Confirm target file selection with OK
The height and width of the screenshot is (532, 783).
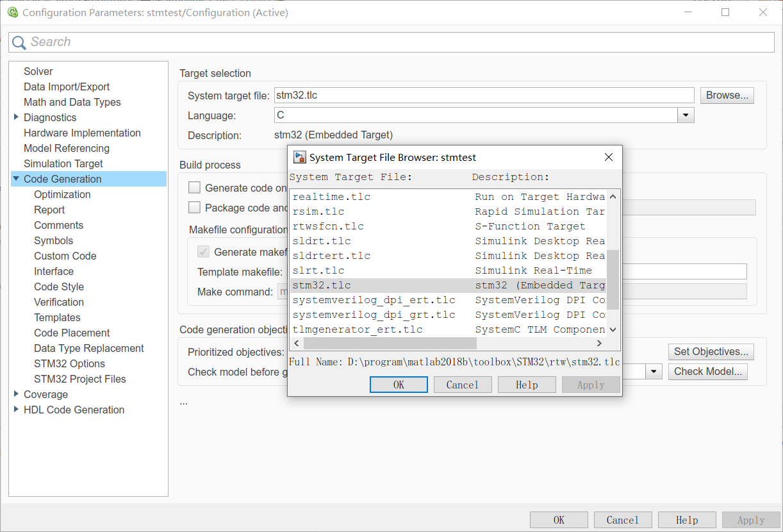point(399,384)
